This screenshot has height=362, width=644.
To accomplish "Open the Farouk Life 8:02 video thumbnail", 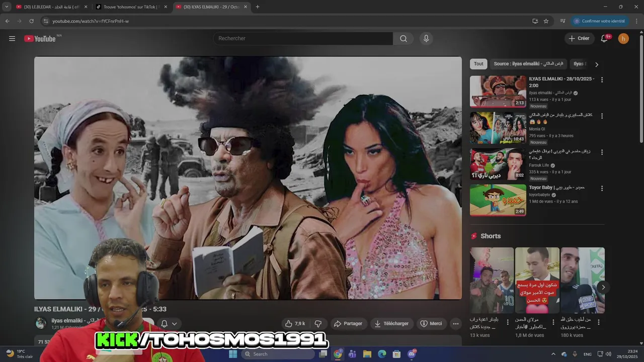I will pos(498,164).
